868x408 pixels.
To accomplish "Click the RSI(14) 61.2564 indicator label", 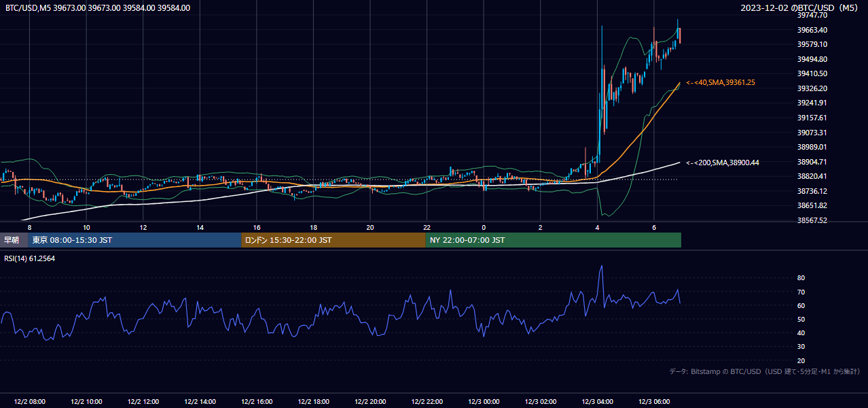I will (30, 259).
